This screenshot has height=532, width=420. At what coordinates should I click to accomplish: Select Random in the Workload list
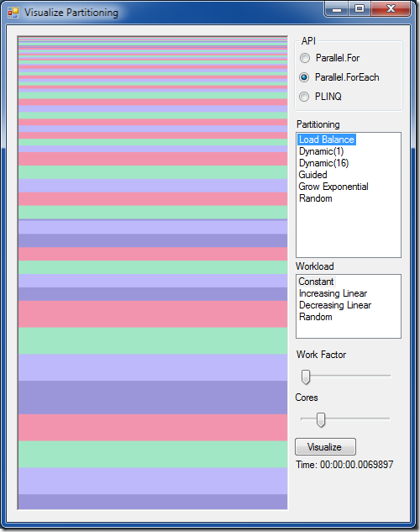click(x=316, y=317)
